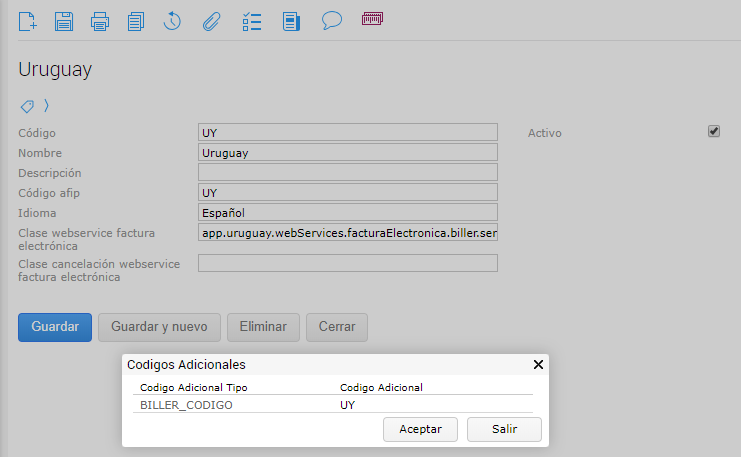Click the Nombre input field
The image size is (741, 457).
(x=348, y=153)
